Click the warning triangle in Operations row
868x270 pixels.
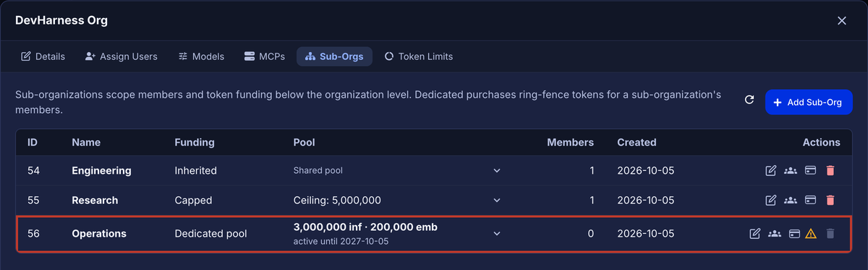click(x=811, y=233)
